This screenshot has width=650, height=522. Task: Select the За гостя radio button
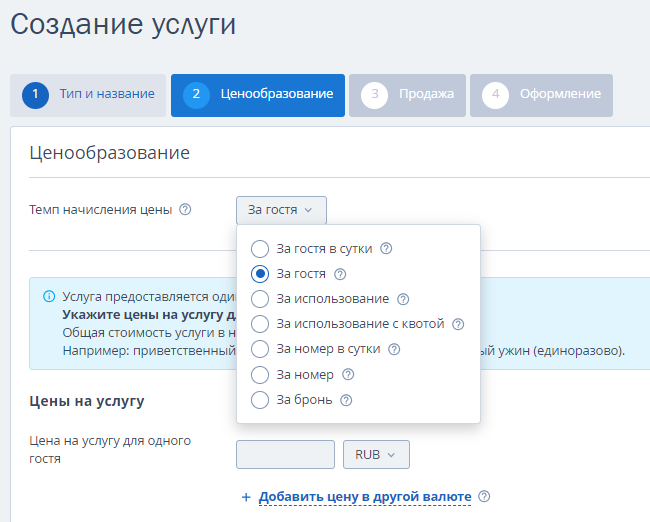point(260,274)
